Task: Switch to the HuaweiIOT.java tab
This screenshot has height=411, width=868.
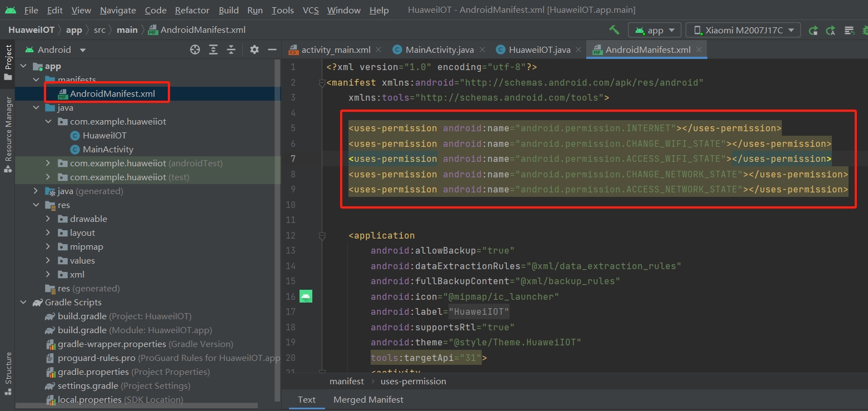Action: coord(539,50)
